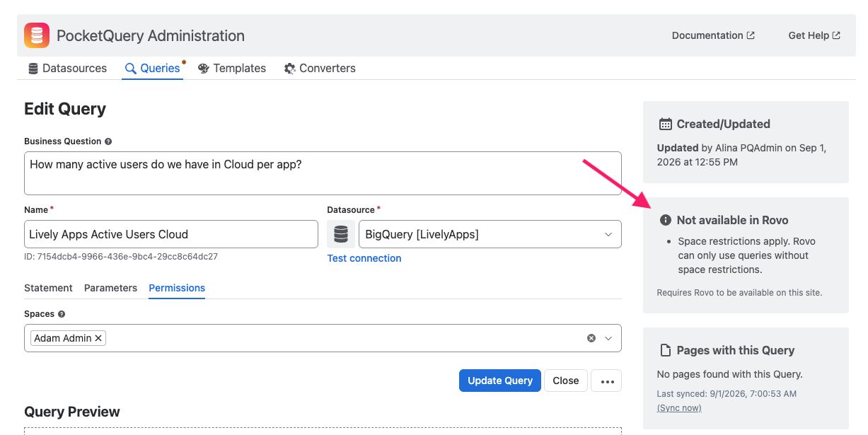Switch to the Converters tab
The width and height of the screenshot is (868, 435).
(x=320, y=69)
